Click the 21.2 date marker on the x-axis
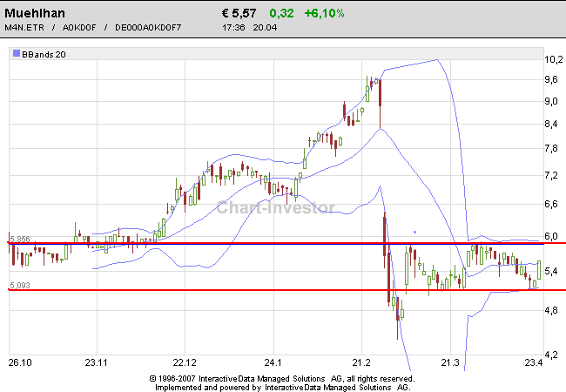This screenshot has width=566, height=392. click(361, 362)
